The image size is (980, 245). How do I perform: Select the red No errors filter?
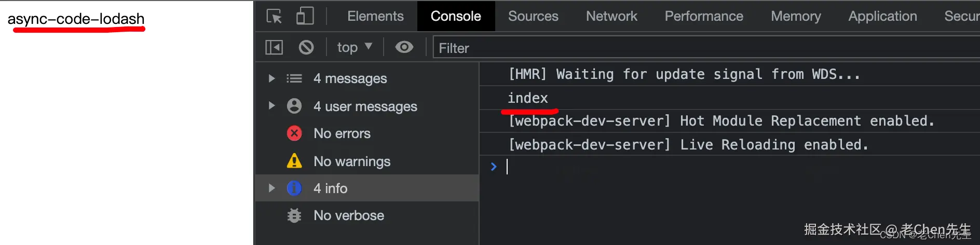[x=342, y=133]
